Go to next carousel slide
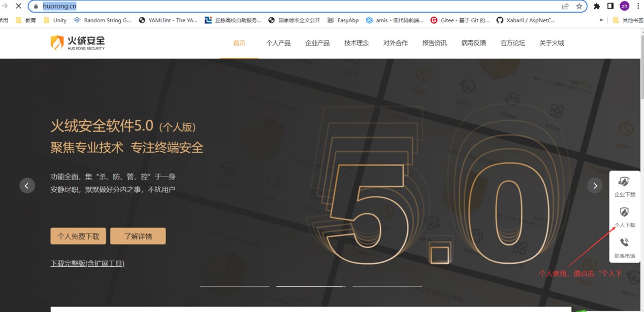 (595, 186)
